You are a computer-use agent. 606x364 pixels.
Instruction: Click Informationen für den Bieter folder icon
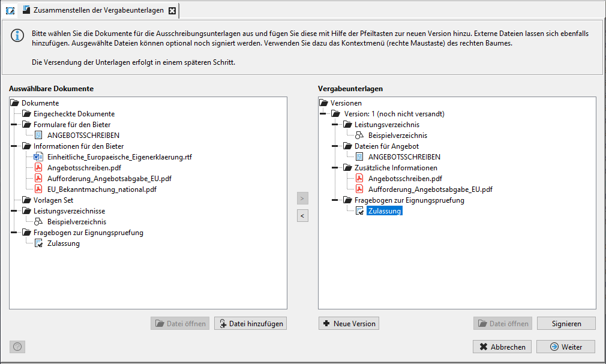click(26, 146)
